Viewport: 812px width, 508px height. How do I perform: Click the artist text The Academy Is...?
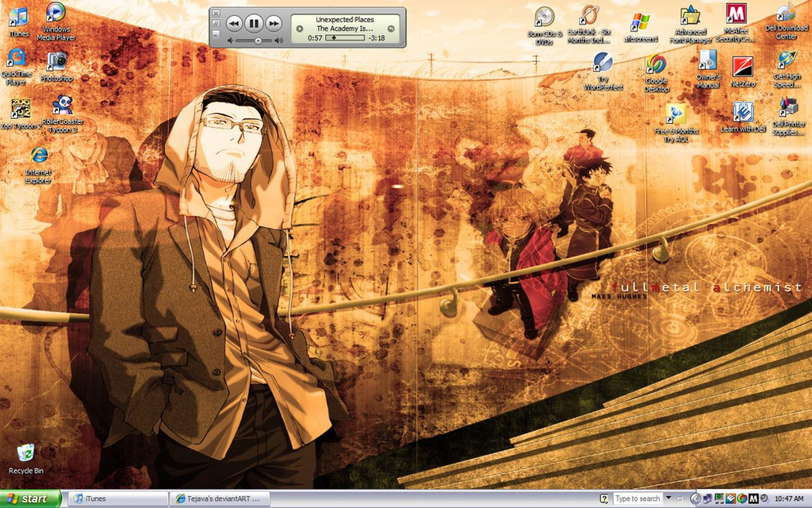pos(345,29)
